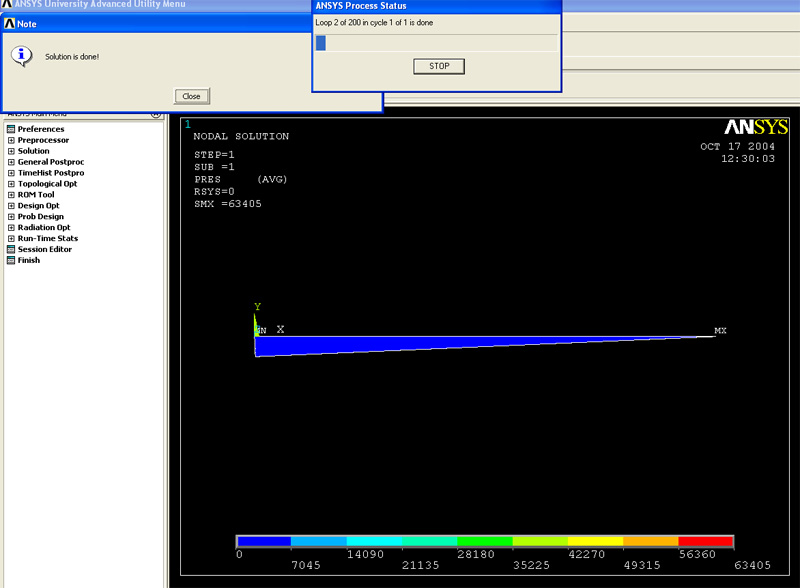Click the Finish item icon

point(11,260)
